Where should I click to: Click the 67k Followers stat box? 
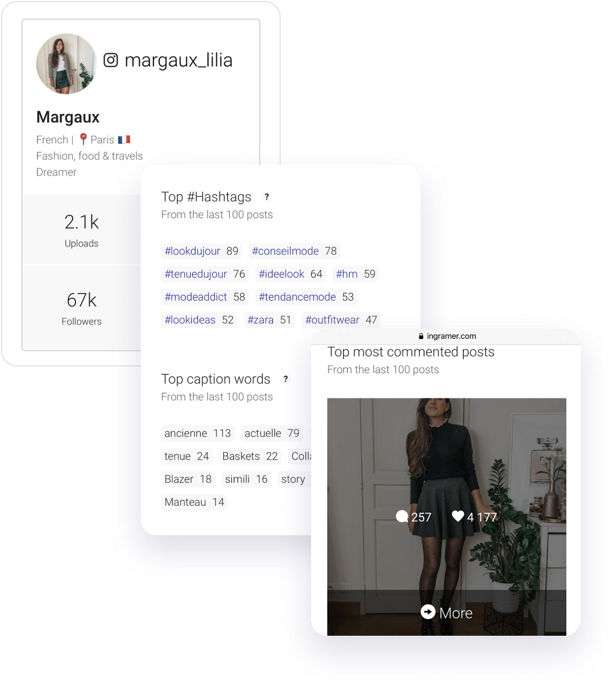pos(82,308)
